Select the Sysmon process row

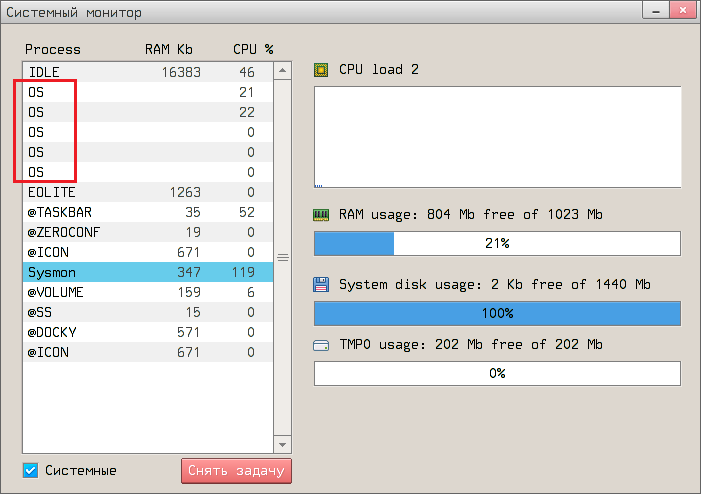click(147, 272)
